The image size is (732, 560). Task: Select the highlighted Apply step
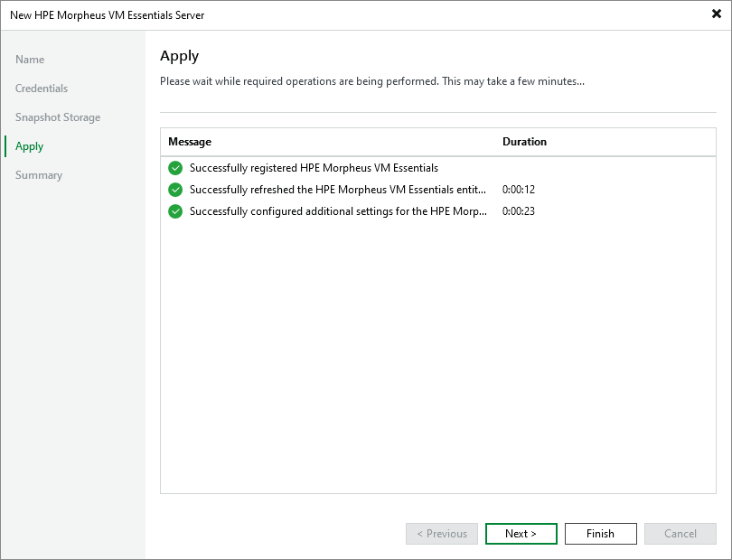coord(29,146)
